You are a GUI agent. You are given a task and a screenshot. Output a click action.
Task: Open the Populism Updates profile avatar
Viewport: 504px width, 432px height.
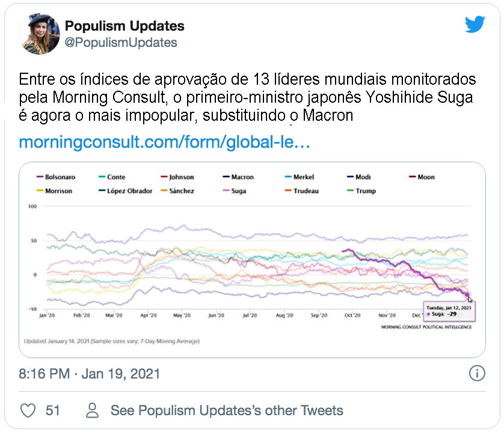(40, 34)
